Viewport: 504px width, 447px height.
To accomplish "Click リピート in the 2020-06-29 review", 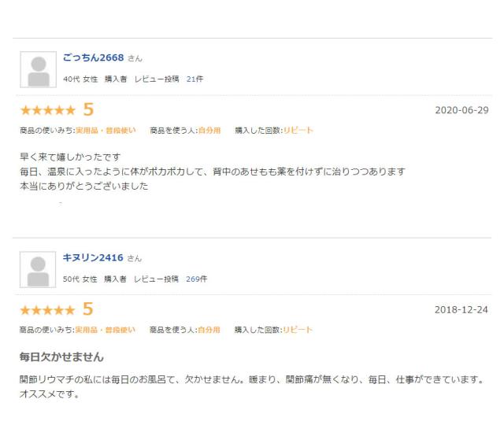I will point(298,130).
